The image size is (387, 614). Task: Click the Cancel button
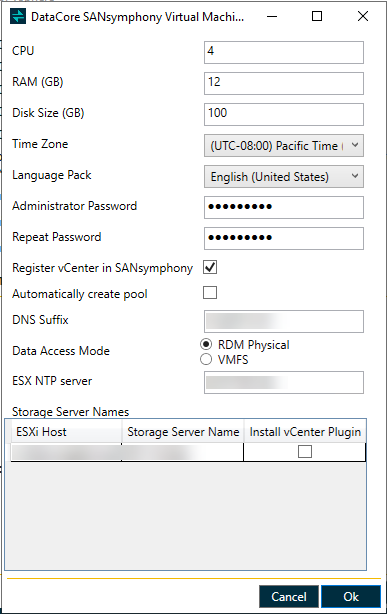(x=289, y=596)
